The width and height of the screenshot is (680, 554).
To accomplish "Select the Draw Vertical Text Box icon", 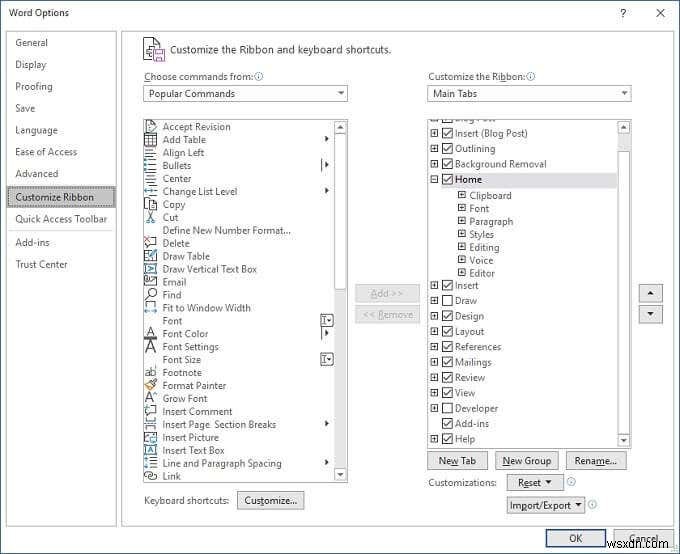I will pyautogui.click(x=150, y=269).
